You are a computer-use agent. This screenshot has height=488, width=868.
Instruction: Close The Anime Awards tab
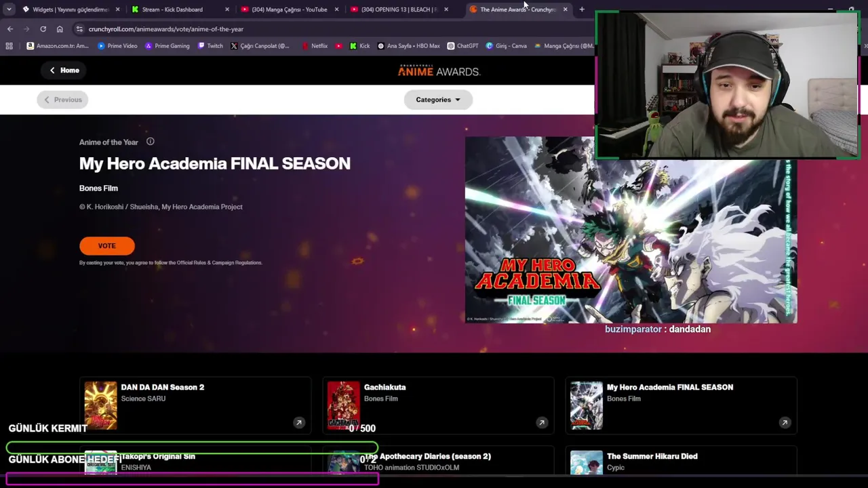[x=565, y=9]
